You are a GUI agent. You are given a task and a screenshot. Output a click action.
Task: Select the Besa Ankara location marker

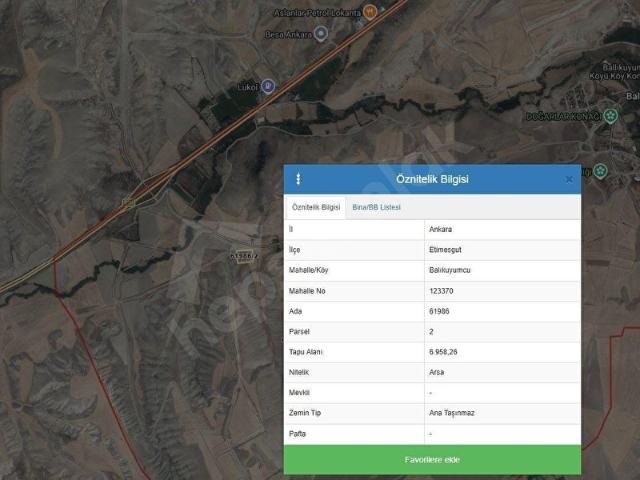point(321,33)
